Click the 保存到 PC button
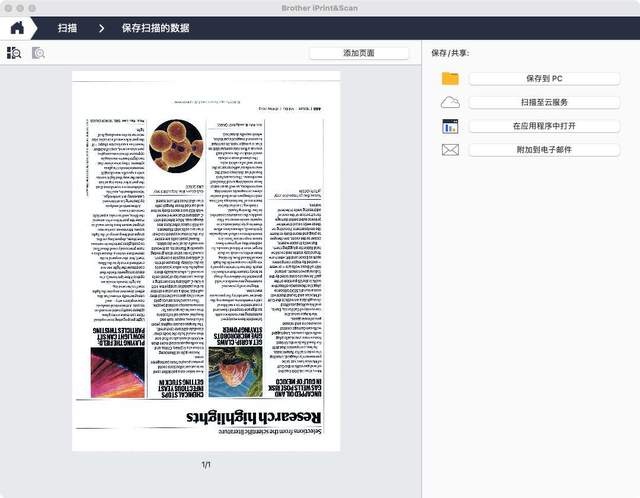 [544, 78]
